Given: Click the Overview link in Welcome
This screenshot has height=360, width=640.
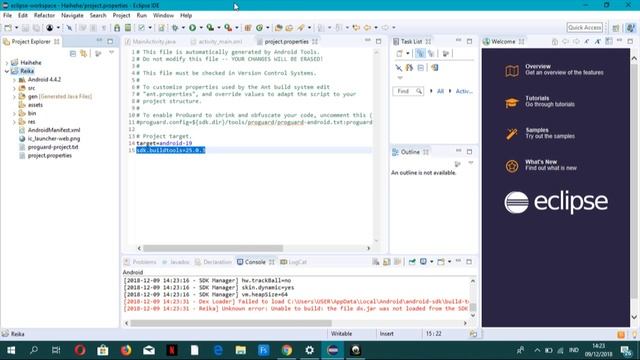Looking at the screenshot, I should click(538, 66).
